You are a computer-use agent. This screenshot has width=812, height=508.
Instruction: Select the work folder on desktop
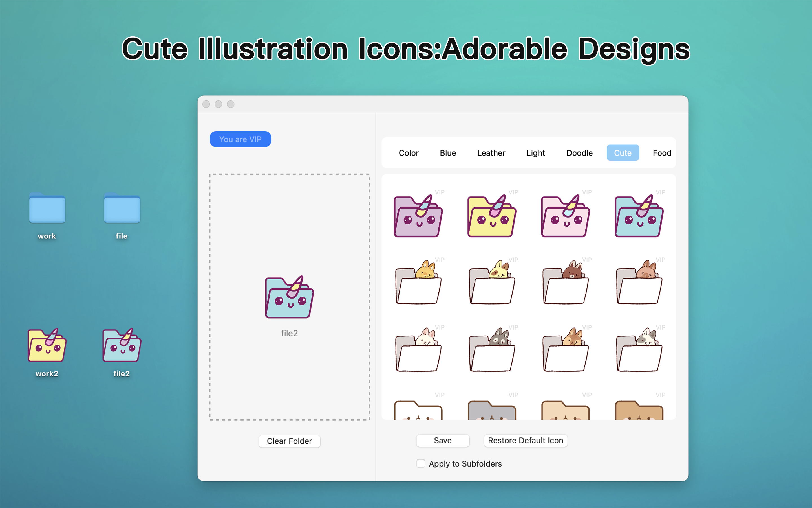[47, 208]
